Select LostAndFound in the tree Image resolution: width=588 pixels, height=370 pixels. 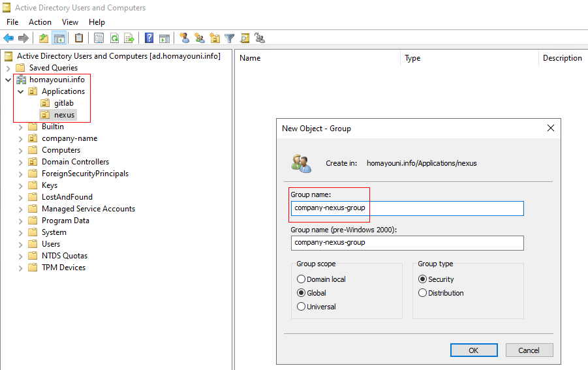(67, 197)
